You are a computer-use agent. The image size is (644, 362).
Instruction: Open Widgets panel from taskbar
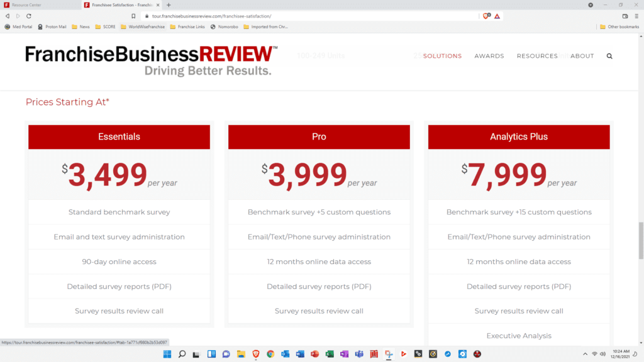tap(211, 354)
